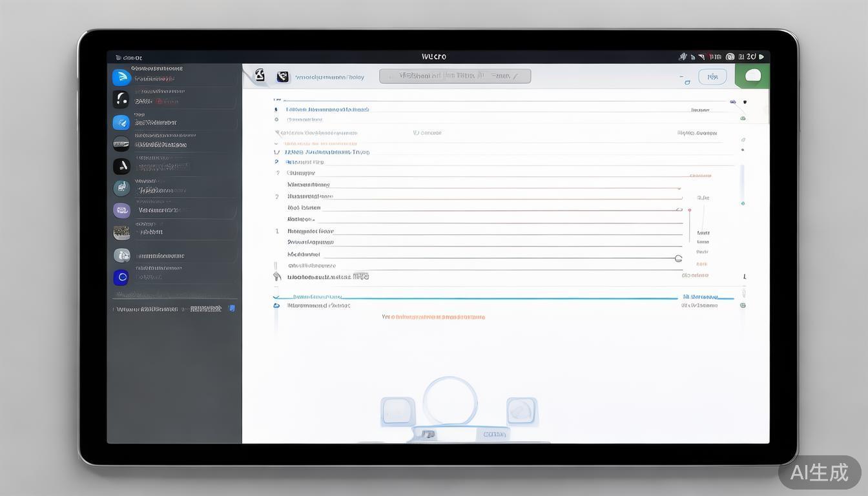This screenshot has width=868, height=496.
Task: Toggle the green switch at the top right
Action: pyautogui.click(x=752, y=76)
